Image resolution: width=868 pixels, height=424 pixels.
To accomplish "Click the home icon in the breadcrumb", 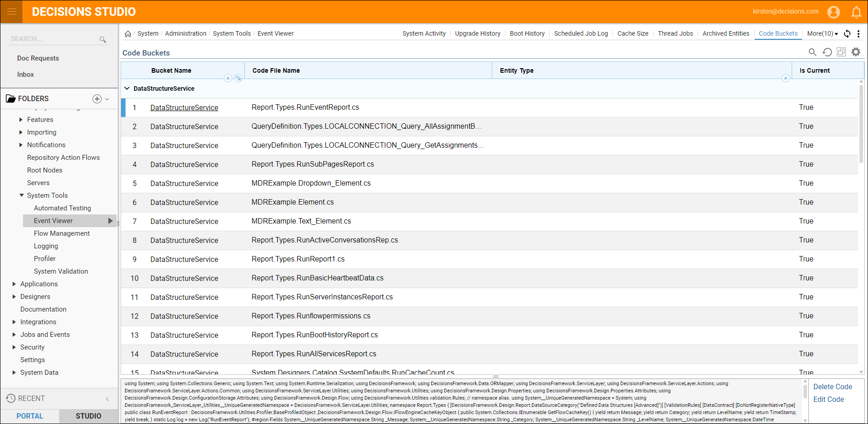I will pyautogui.click(x=128, y=34).
